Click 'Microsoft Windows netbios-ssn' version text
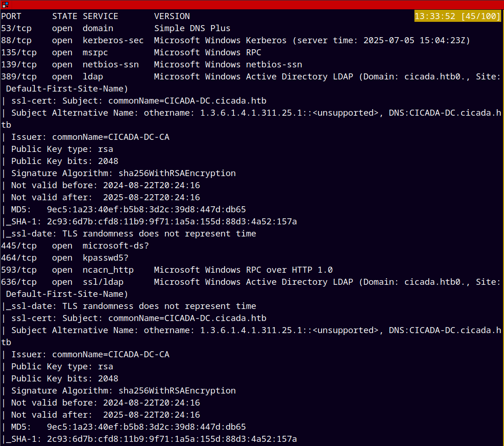The height and width of the screenshot is (446, 504). coord(228,65)
